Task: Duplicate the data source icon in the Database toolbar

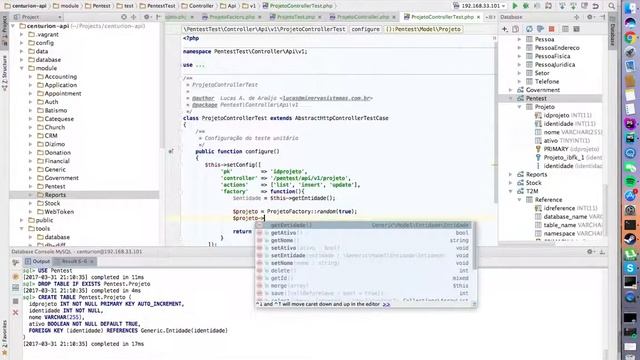Action: [x=516, y=29]
